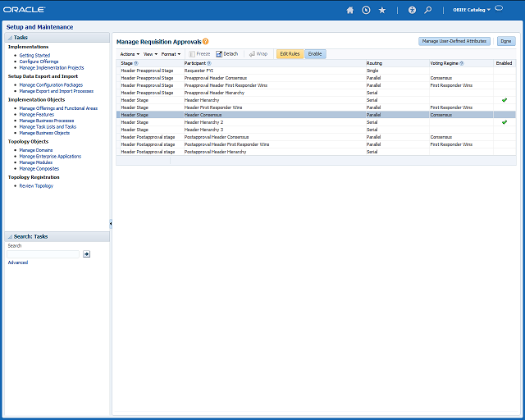Image resolution: width=525 pixels, height=420 pixels.
Task: Open Manage Configuration Packages link
Action: click(51, 85)
